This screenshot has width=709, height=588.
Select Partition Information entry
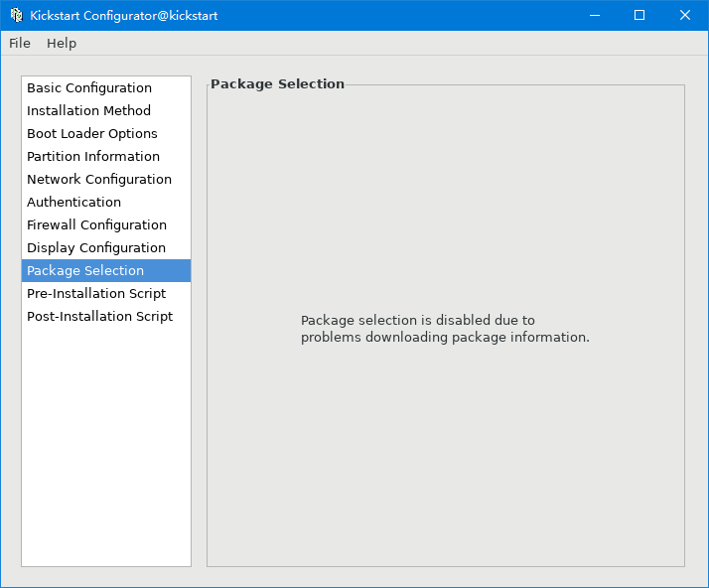point(106,157)
